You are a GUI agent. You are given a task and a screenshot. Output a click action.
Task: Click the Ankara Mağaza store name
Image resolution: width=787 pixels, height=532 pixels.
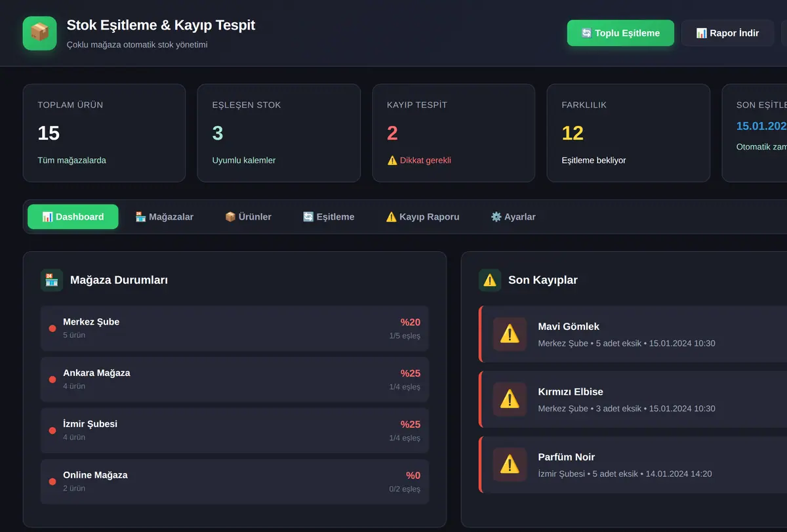[x=96, y=373]
